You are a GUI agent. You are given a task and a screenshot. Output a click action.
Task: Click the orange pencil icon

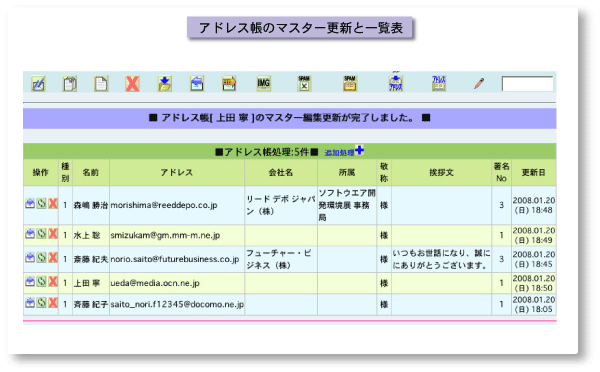coord(479,83)
